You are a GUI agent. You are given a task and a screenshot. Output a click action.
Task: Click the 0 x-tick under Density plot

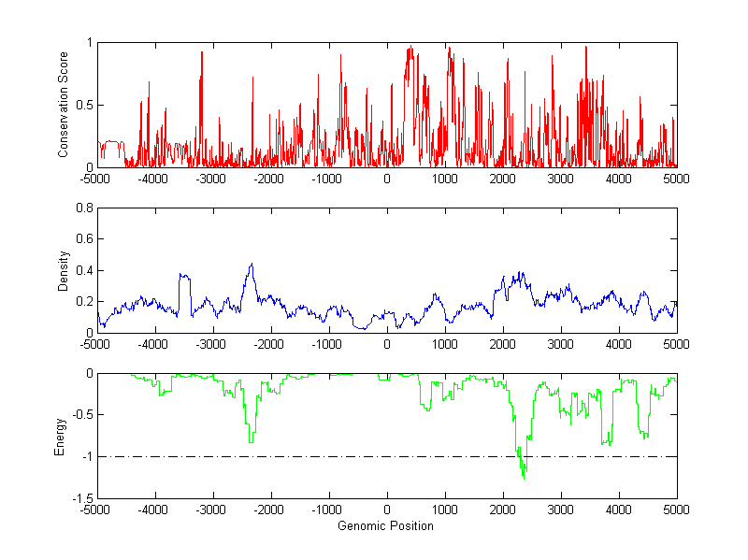click(x=387, y=344)
